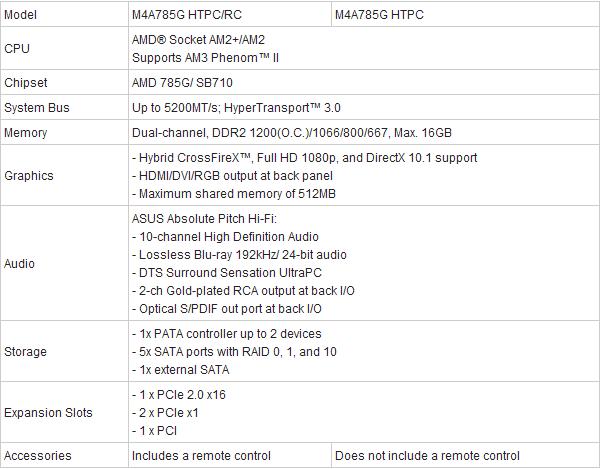The width and height of the screenshot is (601, 469).
Task: Click the CPU row label
Action: click(17, 49)
